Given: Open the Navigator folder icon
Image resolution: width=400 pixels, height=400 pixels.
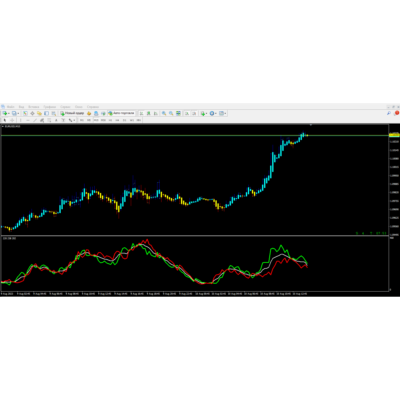Looking at the screenshot, I should pyautogui.click(x=39, y=113).
